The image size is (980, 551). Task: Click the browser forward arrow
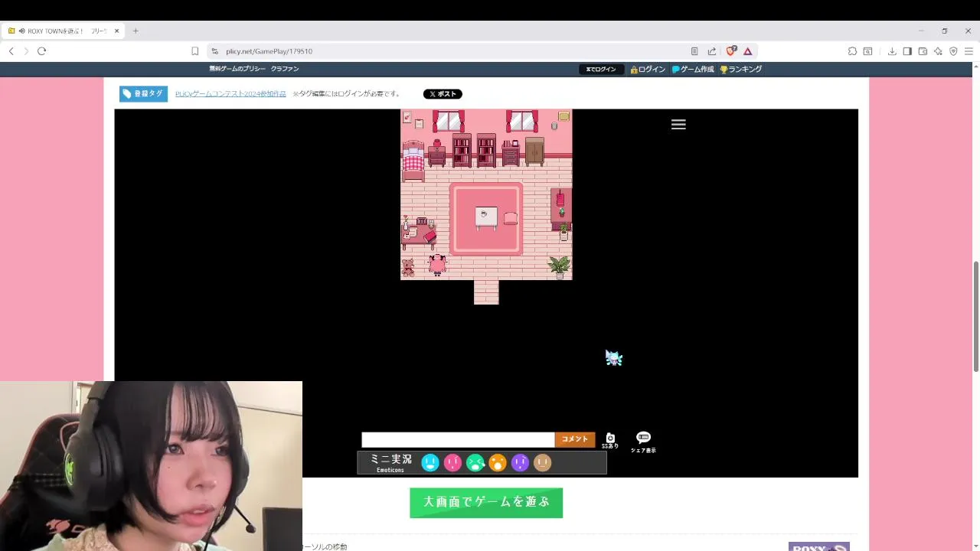(26, 51)
